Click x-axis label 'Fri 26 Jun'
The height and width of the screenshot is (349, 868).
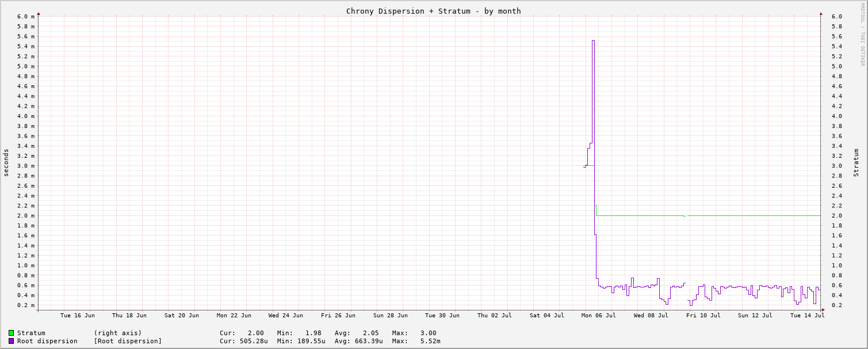[338, 315]
